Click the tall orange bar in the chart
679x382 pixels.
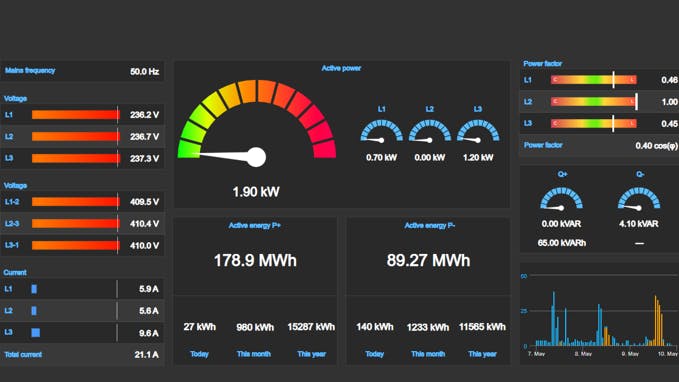[x=656, y=320]
